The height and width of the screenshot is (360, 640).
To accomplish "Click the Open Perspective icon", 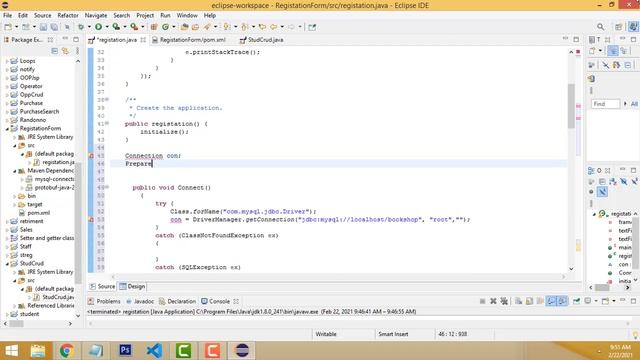I will point(619,27).
